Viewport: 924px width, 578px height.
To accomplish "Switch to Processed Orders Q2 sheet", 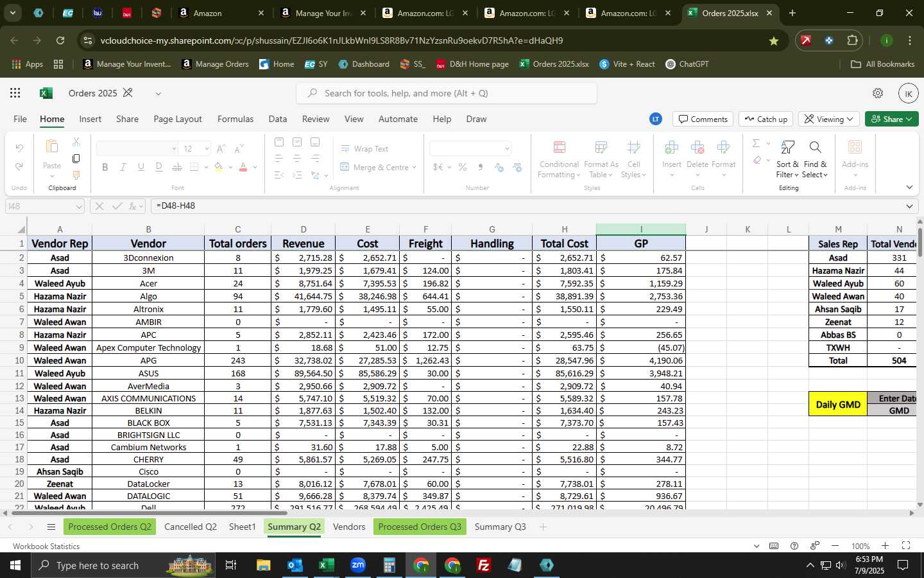I will 110,527.
